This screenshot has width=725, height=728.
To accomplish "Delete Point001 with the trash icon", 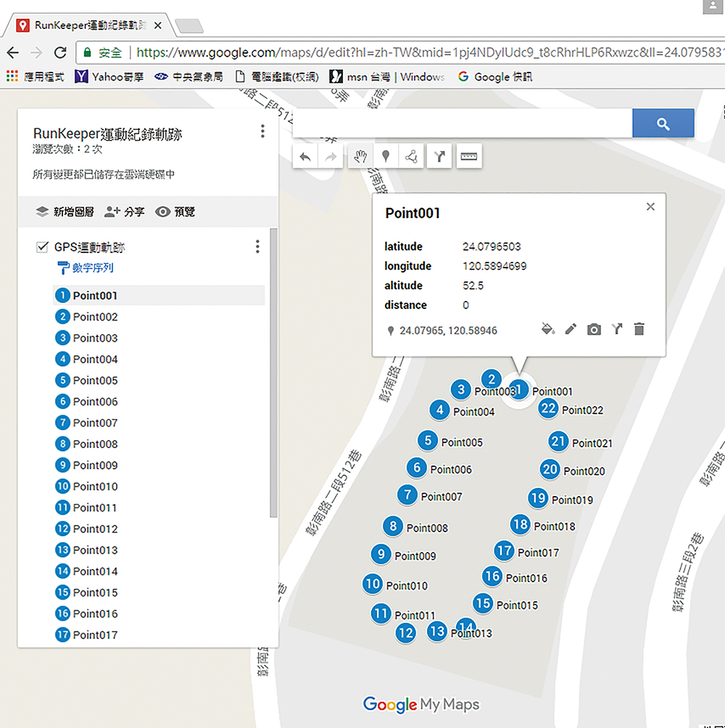I will tap(639, 329).
